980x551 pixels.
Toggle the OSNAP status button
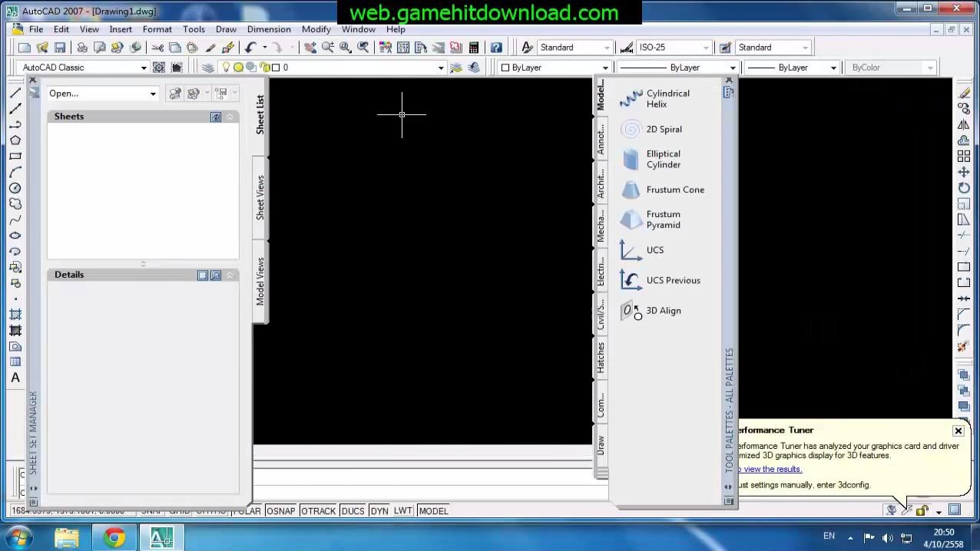pyautogui.click(x=280, y=511)
